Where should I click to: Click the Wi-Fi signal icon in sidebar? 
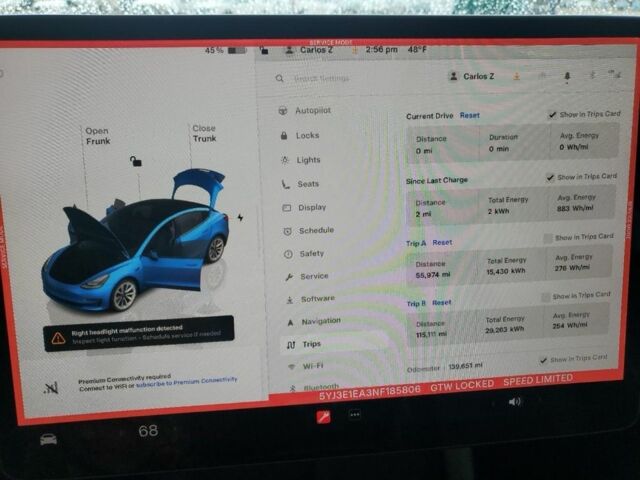click(x=291, y=367)
